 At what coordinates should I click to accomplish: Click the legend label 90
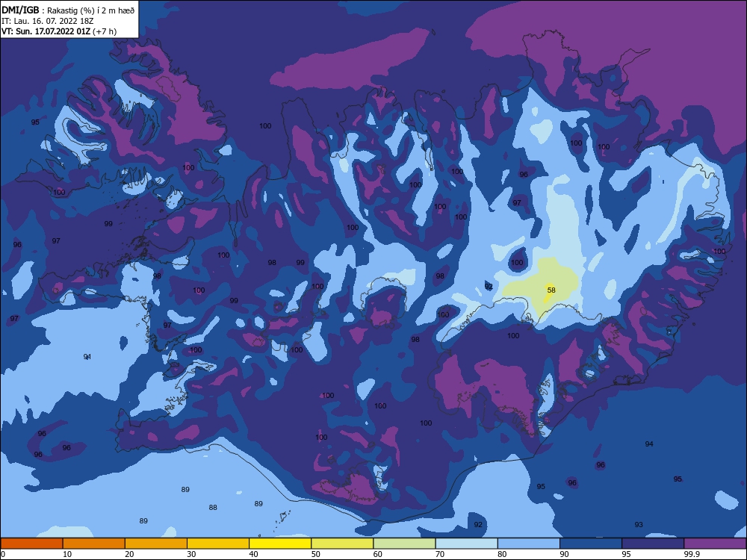point(565,554)
